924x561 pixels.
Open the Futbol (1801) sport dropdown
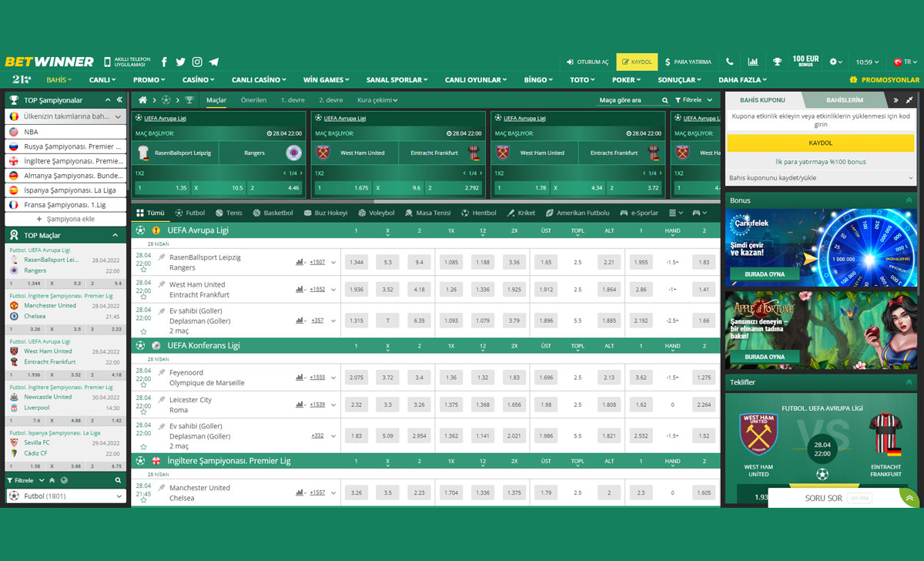[65, 496]
